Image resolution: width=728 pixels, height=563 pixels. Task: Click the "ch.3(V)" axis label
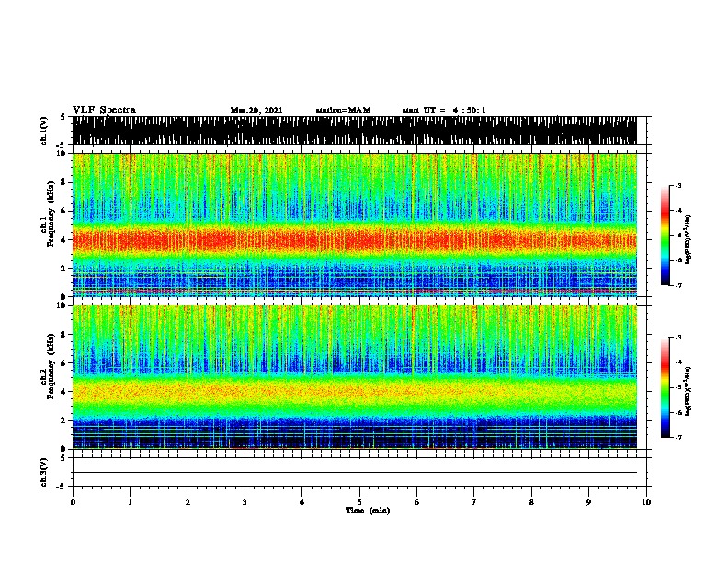tap(44, 472)
